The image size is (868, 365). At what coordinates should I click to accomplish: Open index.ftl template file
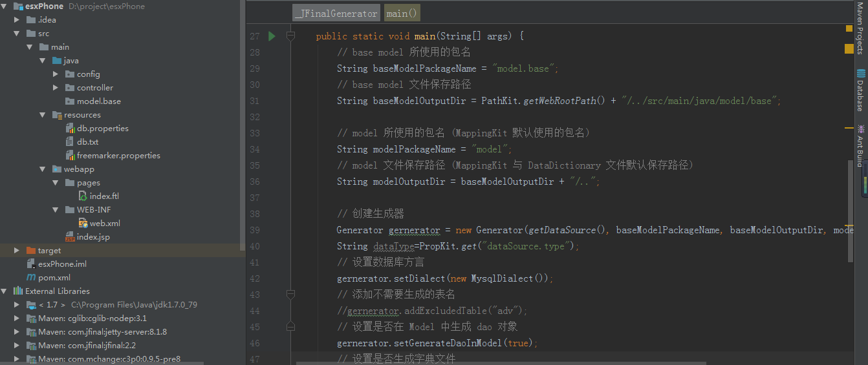(104, 196)
